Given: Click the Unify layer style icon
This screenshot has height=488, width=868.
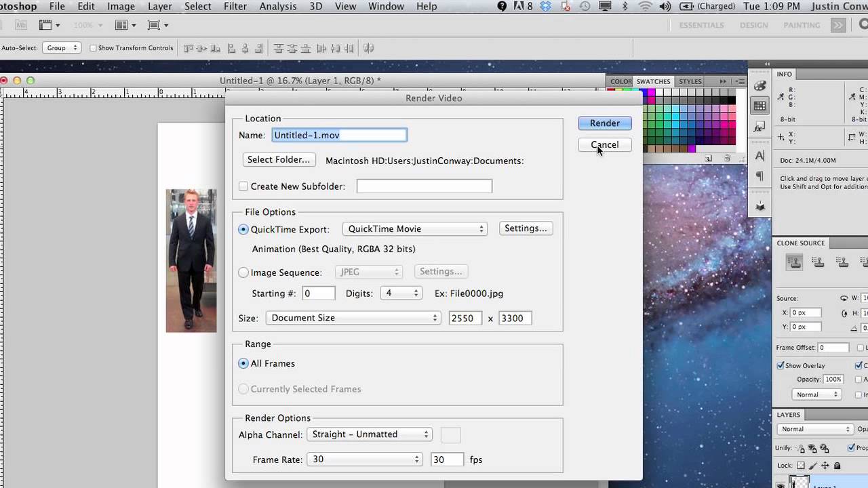Looking at the screenshot, I should coord(824,448).
